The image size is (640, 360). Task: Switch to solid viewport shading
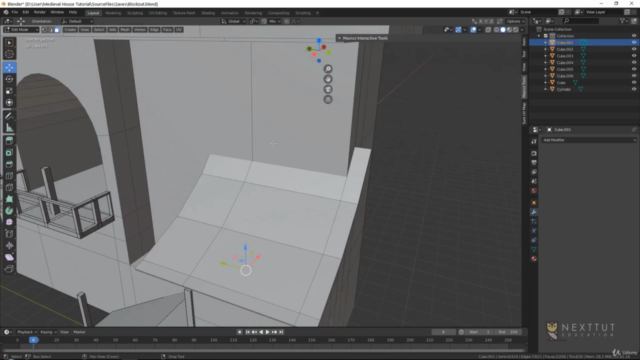(x=503, y=30)
